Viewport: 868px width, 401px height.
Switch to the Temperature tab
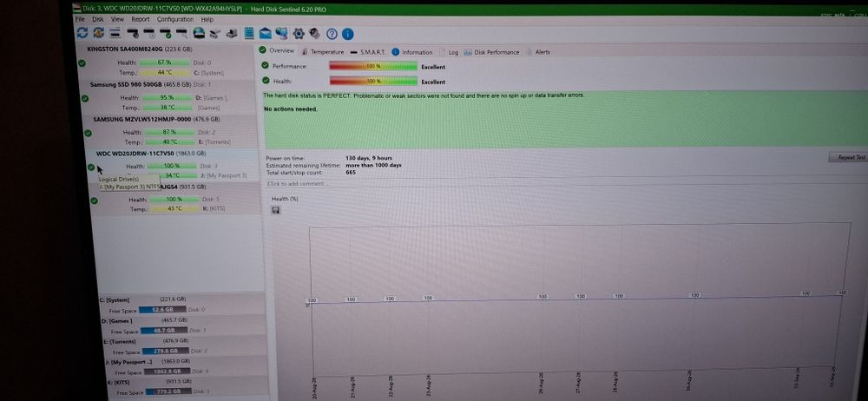click(x=323, y=51)
